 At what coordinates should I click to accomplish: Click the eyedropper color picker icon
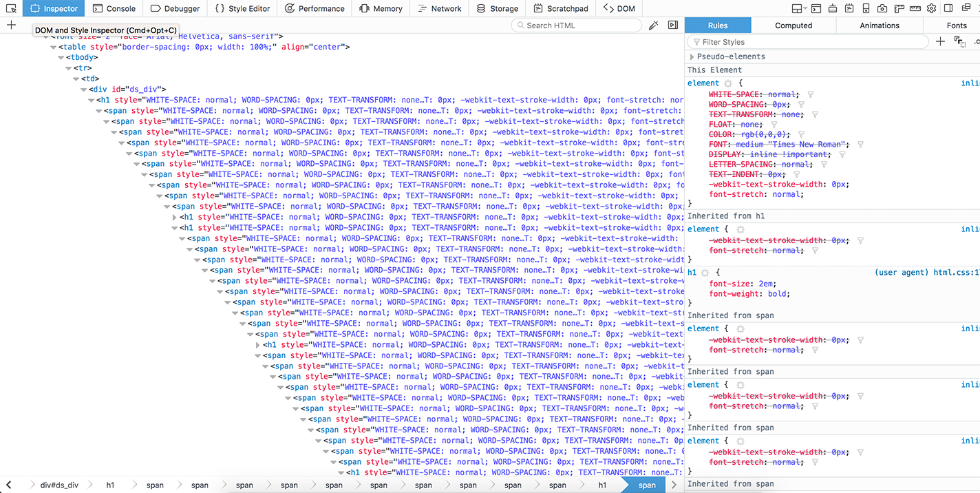click(x=653, y=25)
